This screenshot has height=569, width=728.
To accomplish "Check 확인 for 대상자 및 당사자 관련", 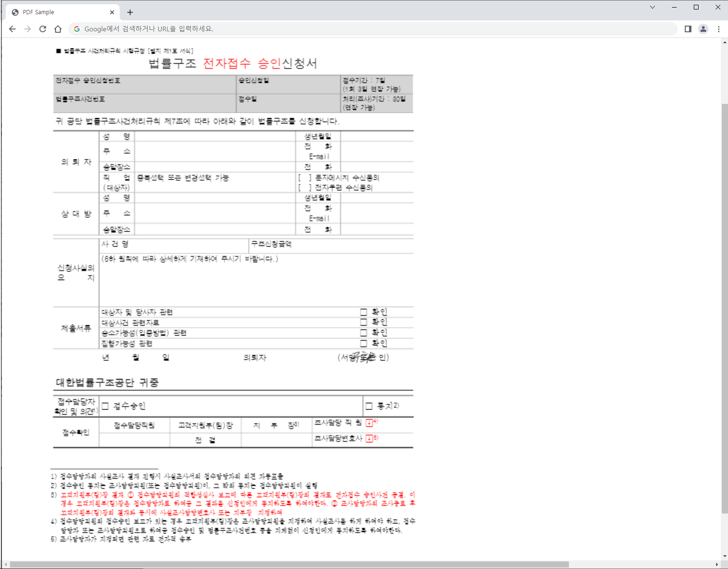I will [x=363, y=312].
